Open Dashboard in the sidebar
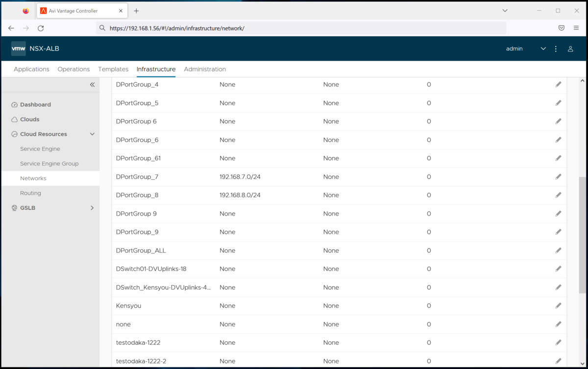Viewport: 588px width, 369px height. 35,104
